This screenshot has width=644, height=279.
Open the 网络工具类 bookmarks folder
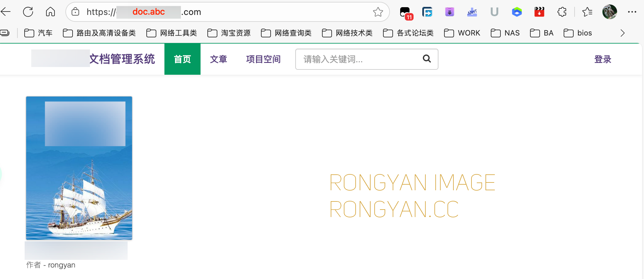coord(172,33)
